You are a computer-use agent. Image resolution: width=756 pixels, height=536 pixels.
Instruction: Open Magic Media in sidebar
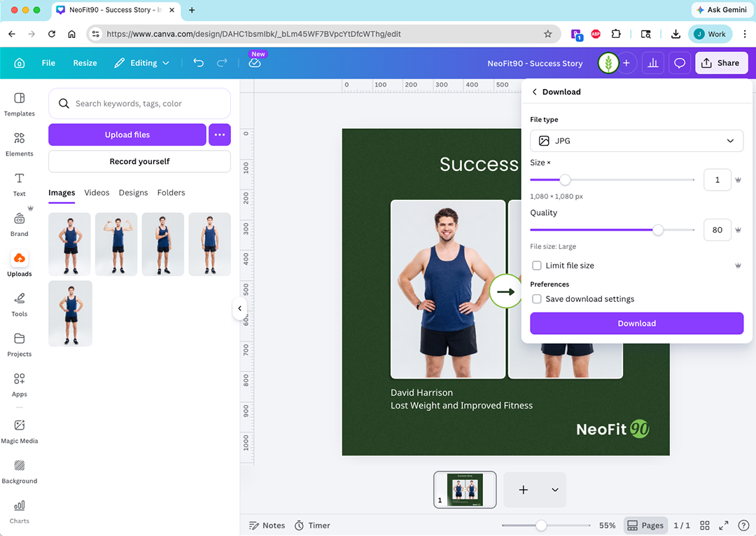click(19, 430)
